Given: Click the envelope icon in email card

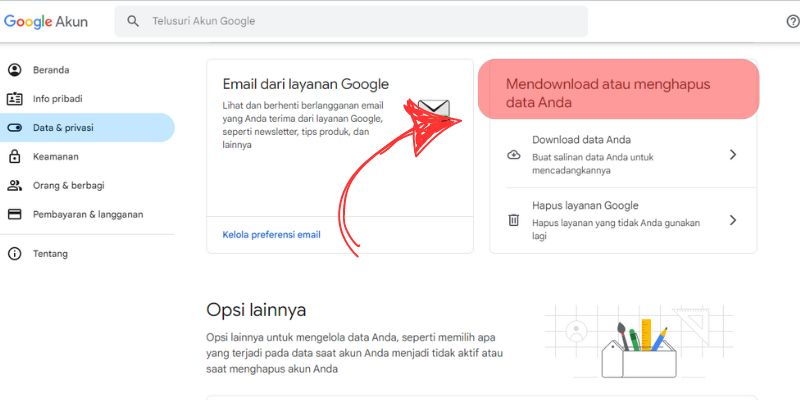Looking at the screenshot, I should pyautogui.click(x=434, y=110).
